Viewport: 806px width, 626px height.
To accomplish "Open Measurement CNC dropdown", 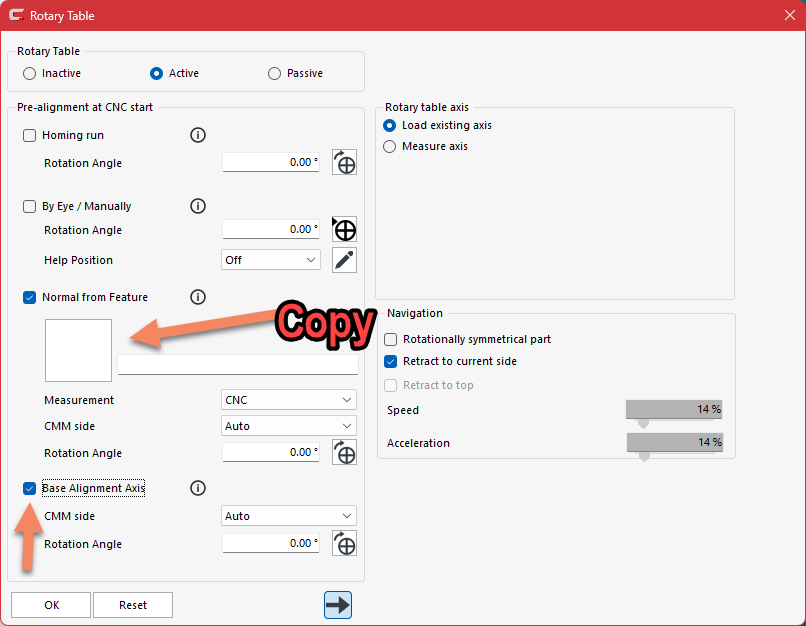I will (289, 400).
